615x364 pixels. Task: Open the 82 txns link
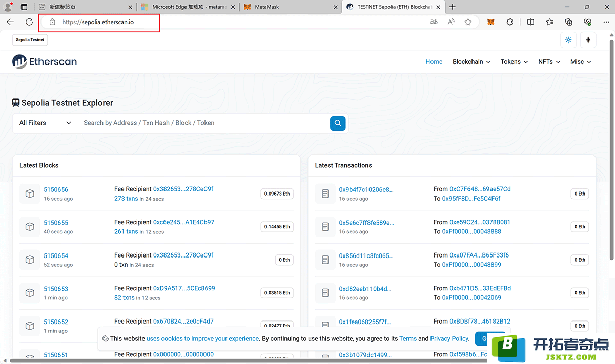click(125, 297)
